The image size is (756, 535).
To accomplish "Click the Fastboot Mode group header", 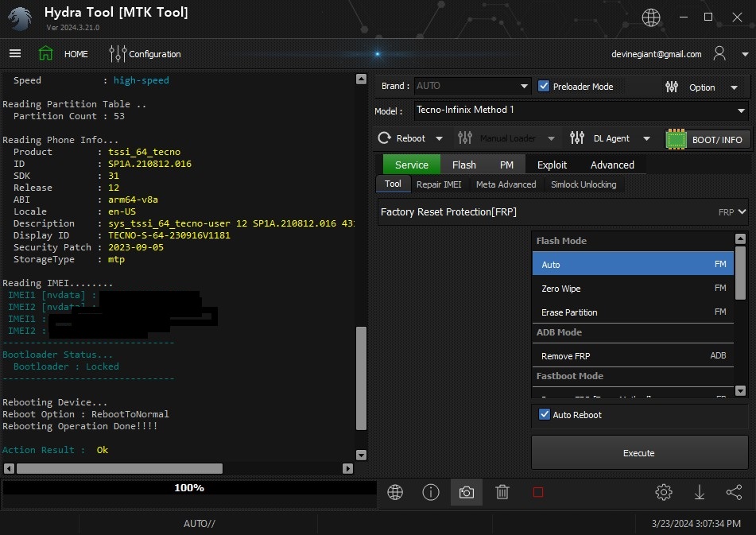I will 633,376.
